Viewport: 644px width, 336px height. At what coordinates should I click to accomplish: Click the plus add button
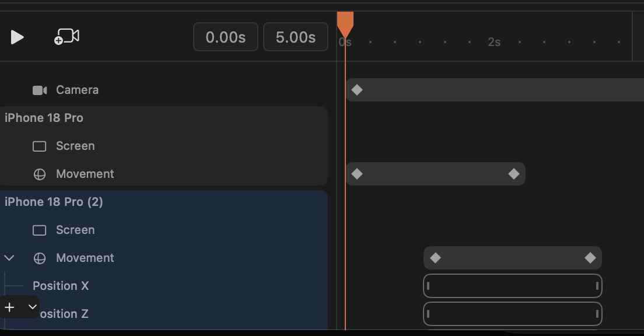click(9, 307)
